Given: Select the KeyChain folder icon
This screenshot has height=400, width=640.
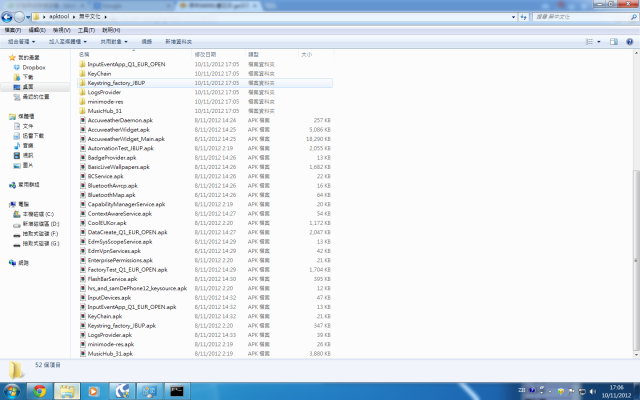Looking at the screenshot, I should pyautogui.click(x=82, y=73).
